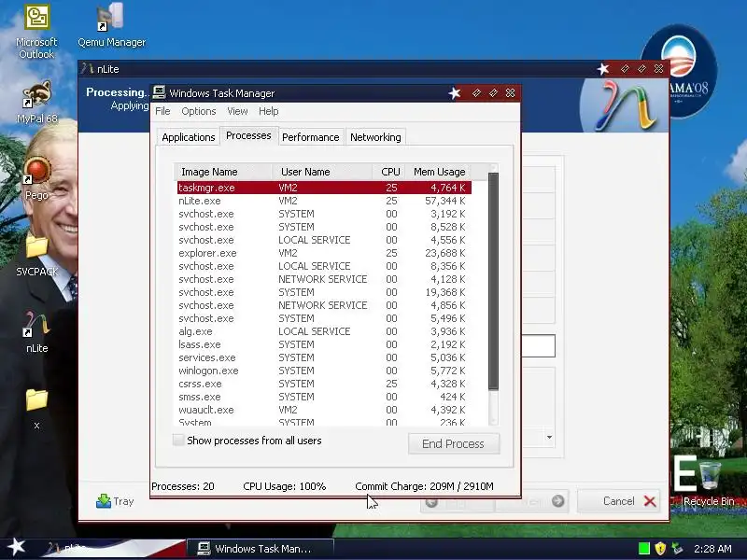Click the star button in Task Manager title bar

(455, 92)
